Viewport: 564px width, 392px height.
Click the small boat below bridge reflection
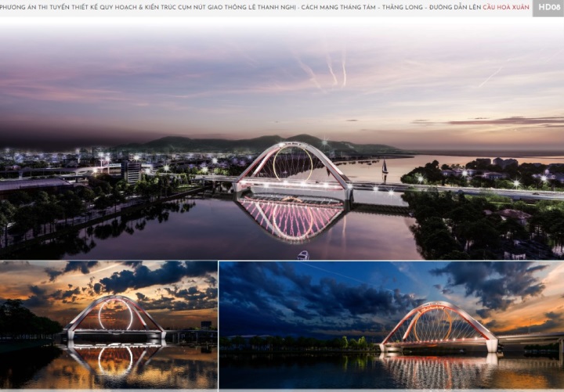point(303,254)
